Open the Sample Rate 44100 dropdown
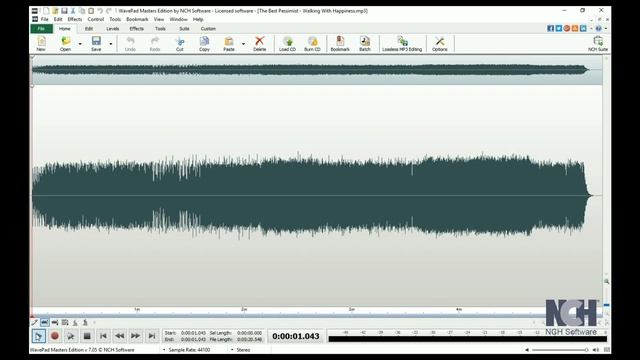This screenshot has width=640, height=360. coord(187,350)
